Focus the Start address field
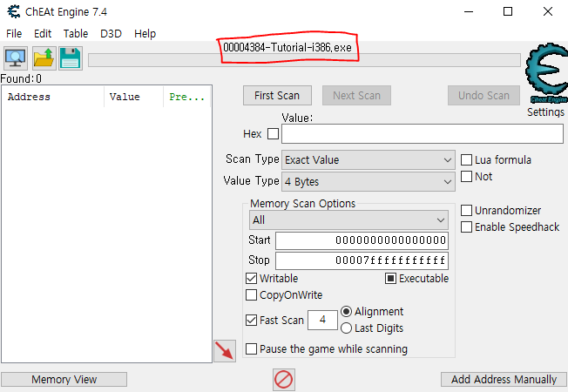The width and height of the screenshot is (568, 392). click(x=362, y=241)
